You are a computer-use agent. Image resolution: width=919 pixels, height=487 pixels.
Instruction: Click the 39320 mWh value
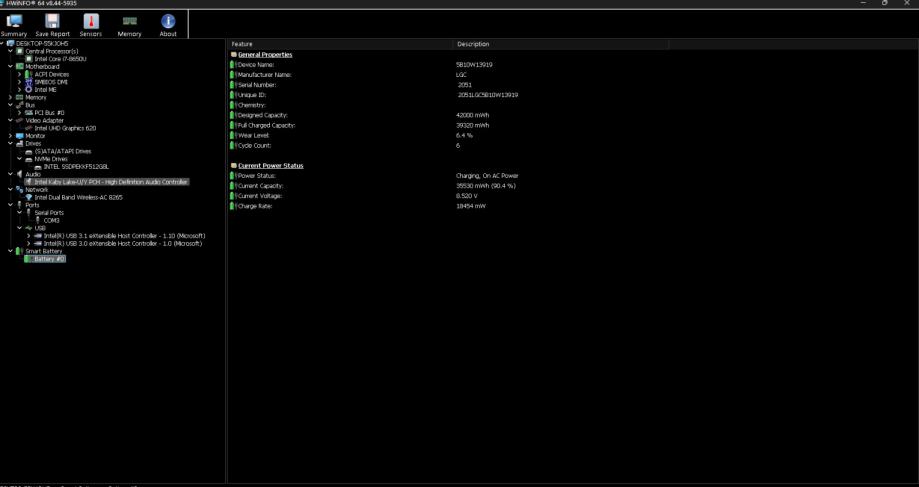point(472,125)
